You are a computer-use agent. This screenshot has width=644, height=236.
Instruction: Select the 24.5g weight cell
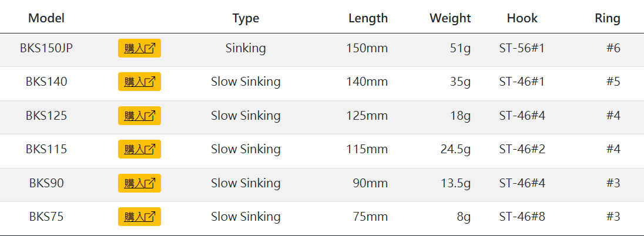click(455, 149)
